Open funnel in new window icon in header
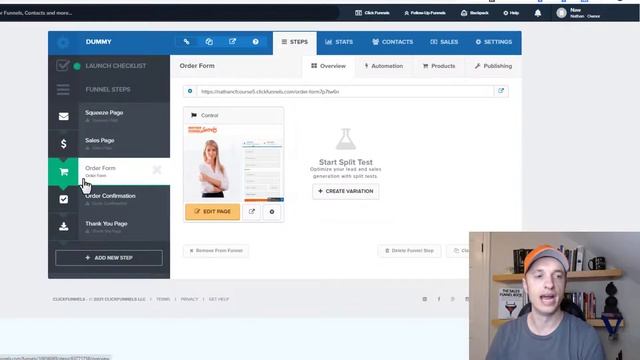The height and width of the screenshot is (360, 640). (x=232, y=42)
